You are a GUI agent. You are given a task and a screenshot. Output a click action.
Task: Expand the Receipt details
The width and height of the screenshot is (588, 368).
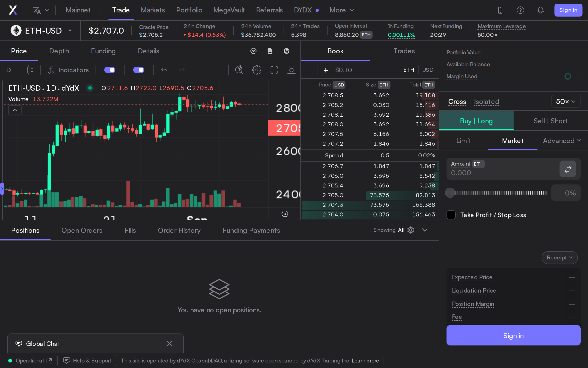click(x=560, y=258)
